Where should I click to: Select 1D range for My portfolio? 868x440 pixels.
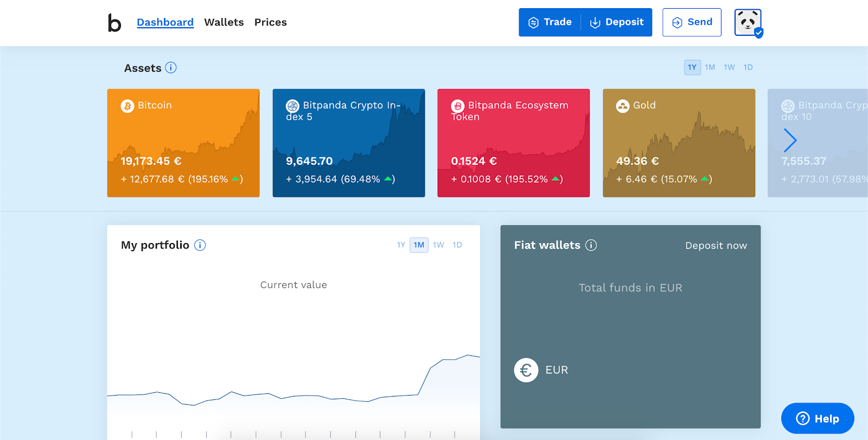click(457, 245)
